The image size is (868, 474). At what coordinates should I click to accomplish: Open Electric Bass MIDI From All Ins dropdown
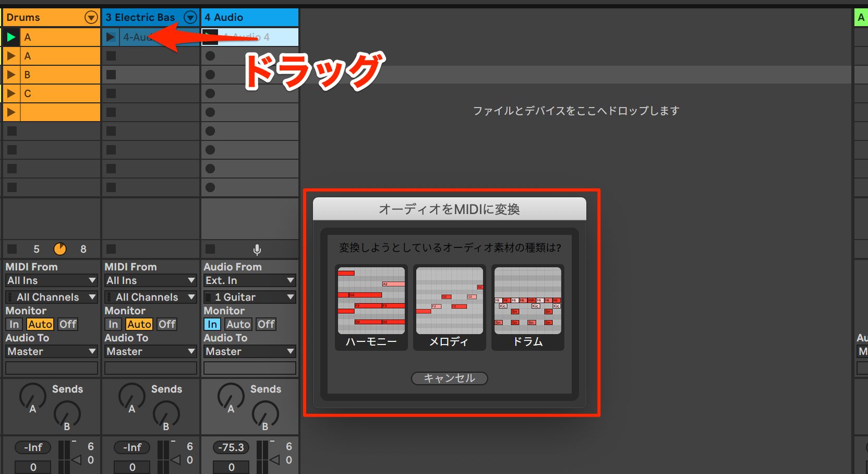[151, 280]
